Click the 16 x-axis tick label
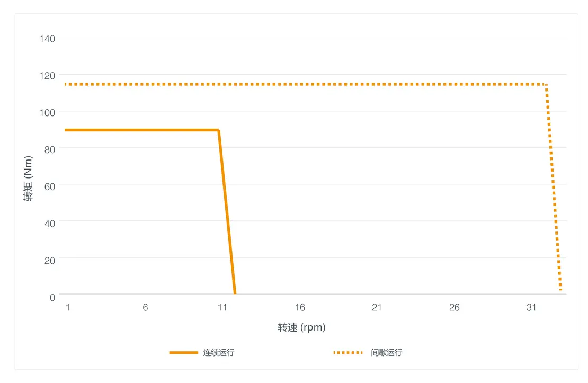 [300, 308]
